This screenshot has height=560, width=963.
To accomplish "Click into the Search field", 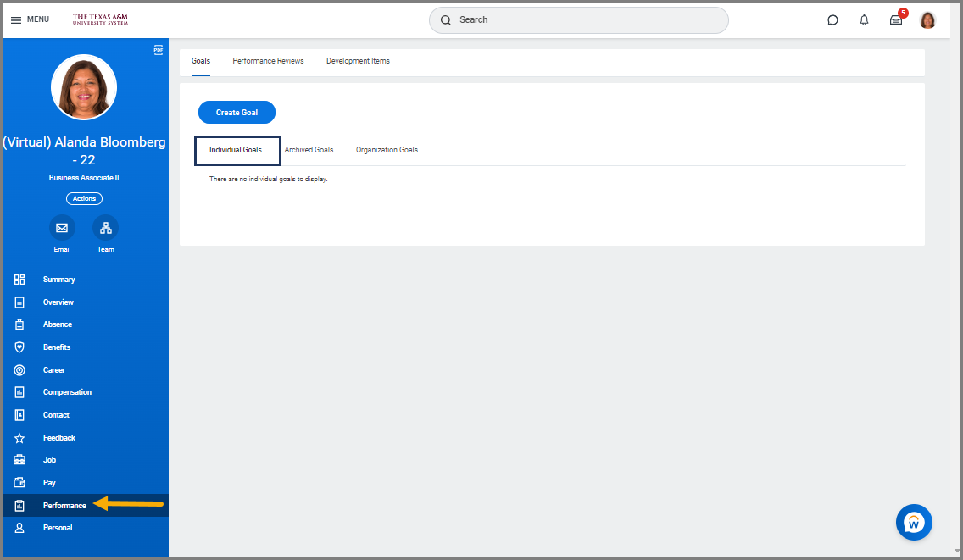I will 578,20.
